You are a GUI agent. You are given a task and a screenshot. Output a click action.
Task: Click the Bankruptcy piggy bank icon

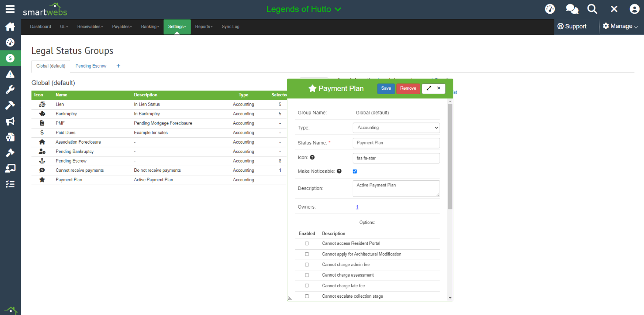tap(42, 114)
